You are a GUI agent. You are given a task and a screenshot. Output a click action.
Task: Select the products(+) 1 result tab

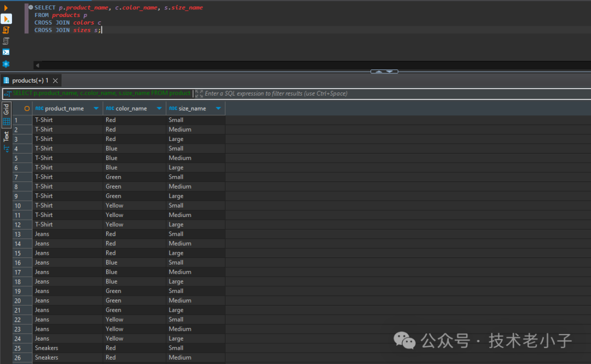pos(30,80)
